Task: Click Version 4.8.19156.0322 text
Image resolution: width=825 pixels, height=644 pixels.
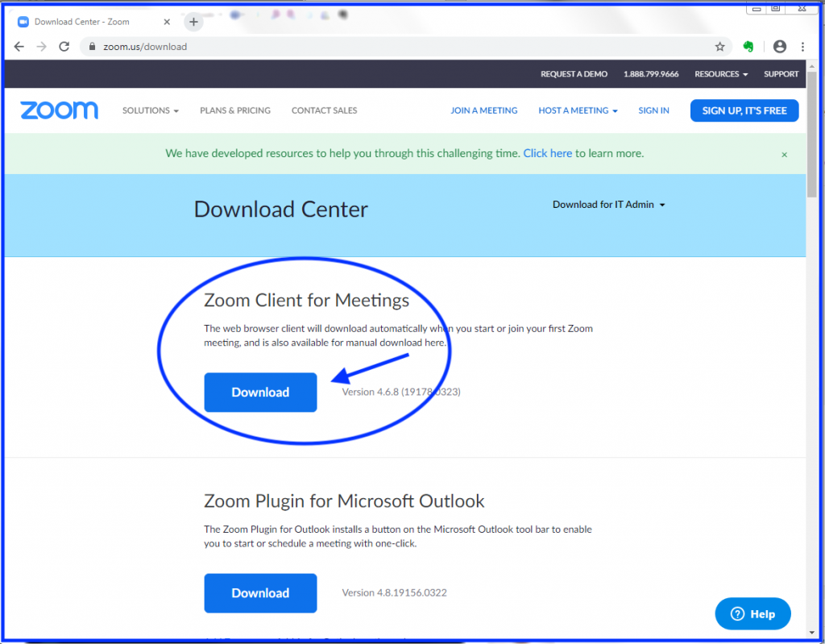Action: pos(394,592)
